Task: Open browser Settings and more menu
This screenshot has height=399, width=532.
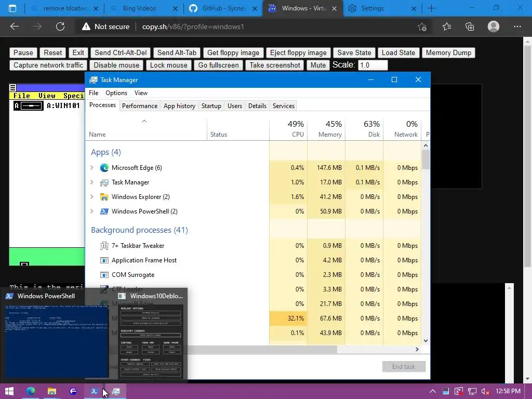Action: (517, 26)
